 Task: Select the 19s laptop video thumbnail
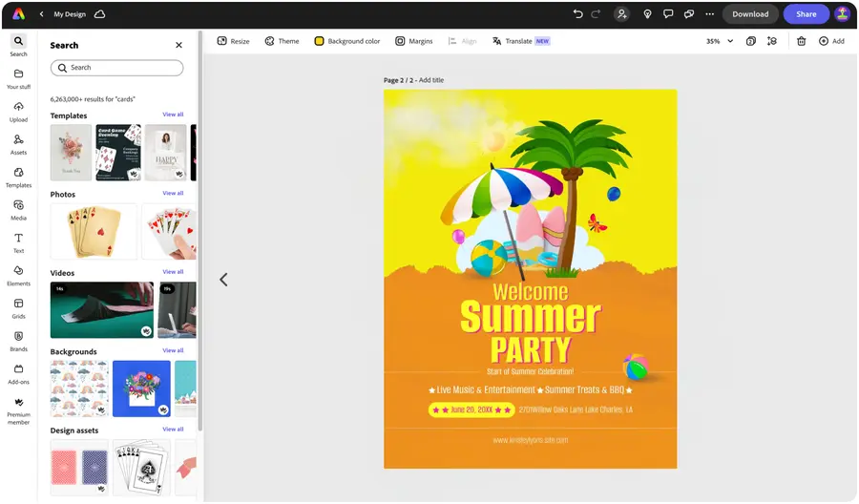(x=177, y=310)
